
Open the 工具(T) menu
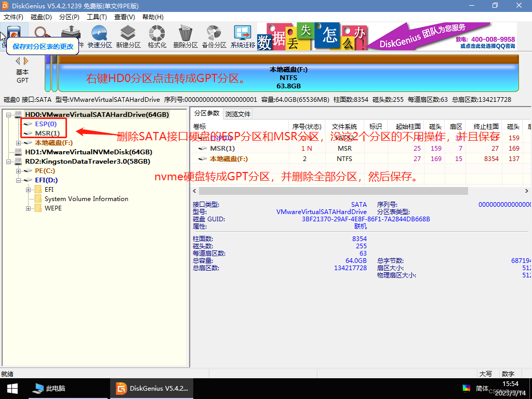click(x=97, y=17)
